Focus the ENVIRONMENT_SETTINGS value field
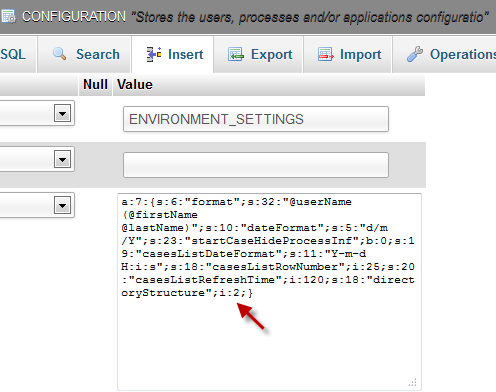 (x=256, y=119)
